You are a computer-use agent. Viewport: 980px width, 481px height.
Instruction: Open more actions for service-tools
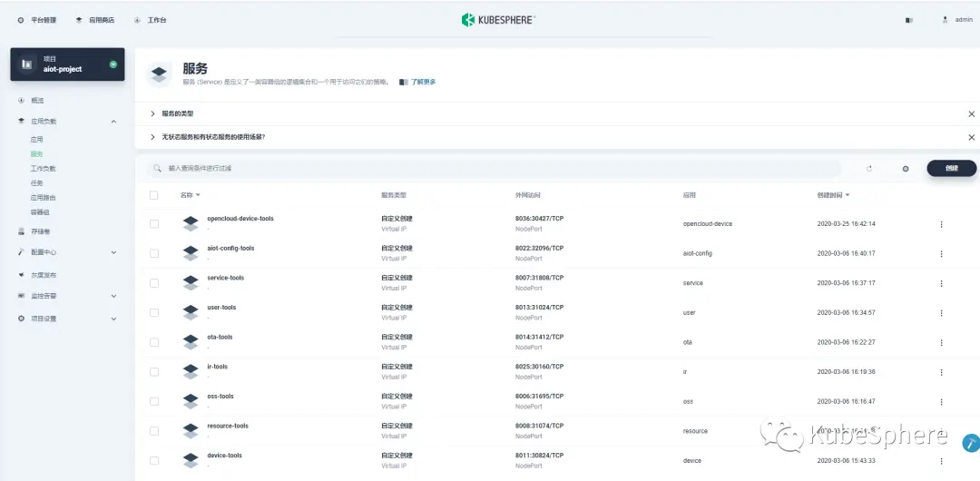coord(941,283)
